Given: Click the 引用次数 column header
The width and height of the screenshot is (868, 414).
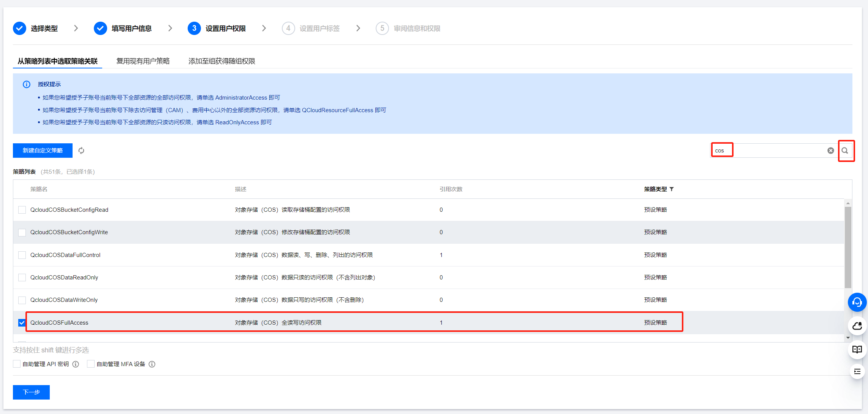Looking at the screenshot, I should (x=451, y=189).
